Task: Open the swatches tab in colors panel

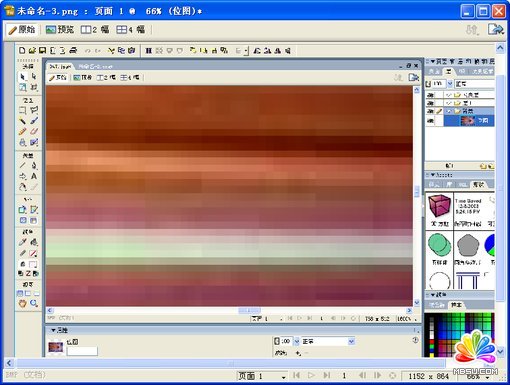Action: click(456, 305)
